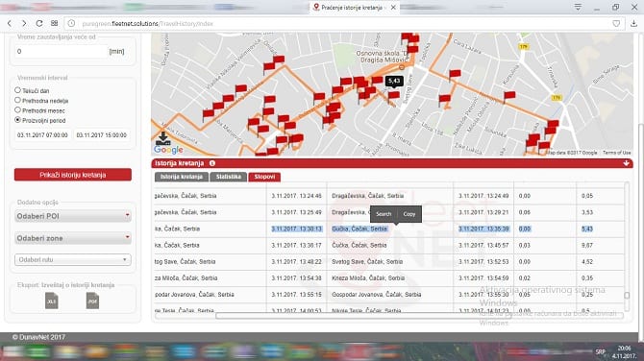Click start date field 03.11.2017 07:00:00
The height and width of the screenshot is (361, 644).
click(42, 135)
